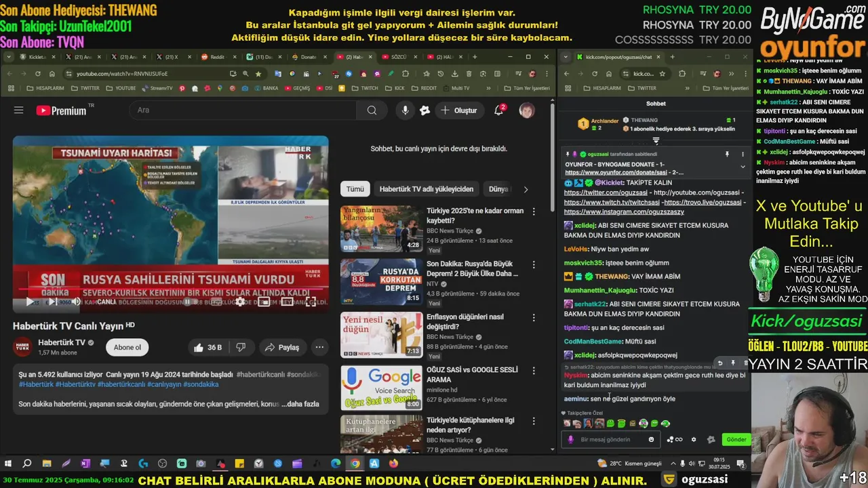Open Windows taskbar search
Image resolution: width=868 pixels, height=488 pixels.
click(x=27, y=464)
